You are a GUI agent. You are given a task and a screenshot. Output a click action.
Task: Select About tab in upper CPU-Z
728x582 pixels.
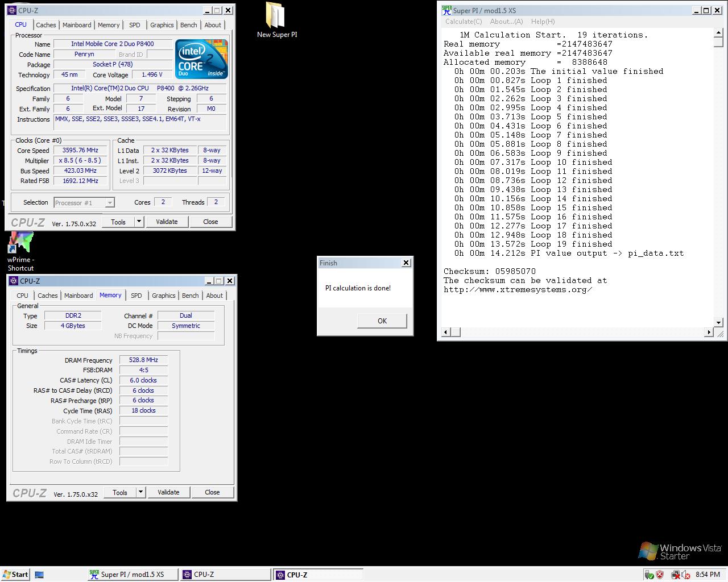[x=213, y=25]
